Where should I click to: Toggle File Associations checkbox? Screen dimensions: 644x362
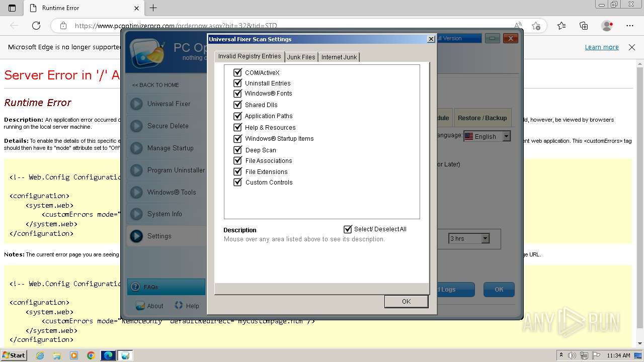point(238,160)
